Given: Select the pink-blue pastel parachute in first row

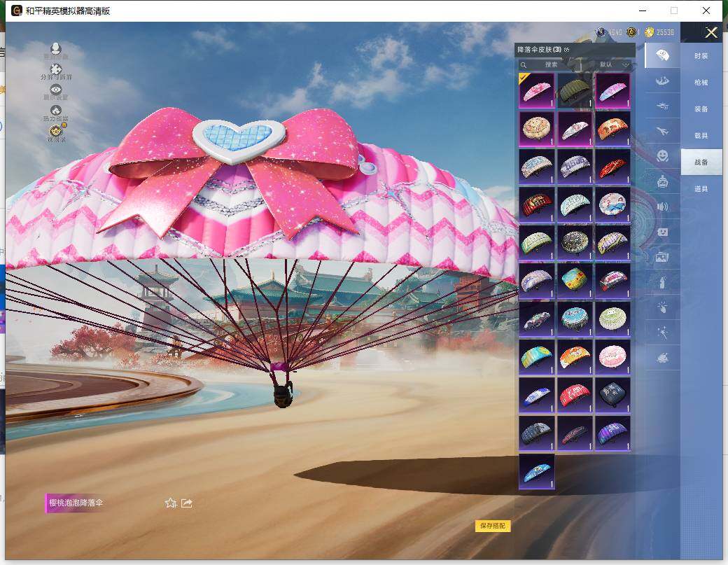Looking at the screenshot, I should 612,90.
